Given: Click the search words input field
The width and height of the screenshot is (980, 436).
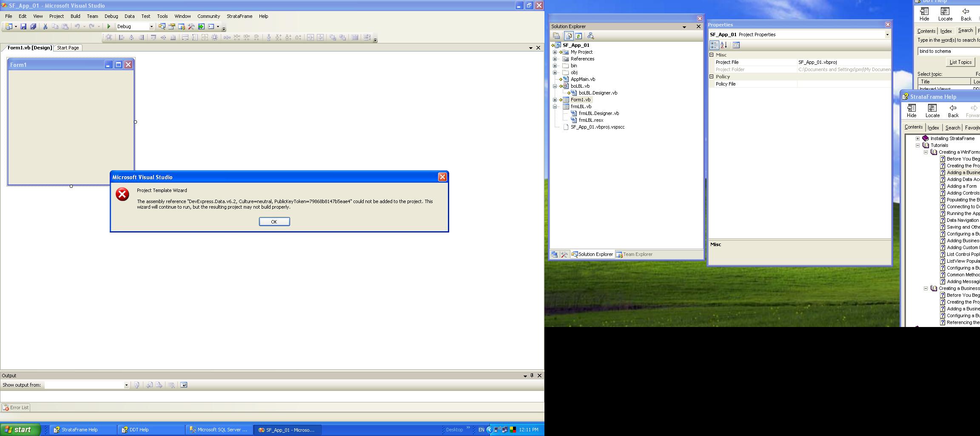Looking at the screenshot, I should [x=949, y=51].
